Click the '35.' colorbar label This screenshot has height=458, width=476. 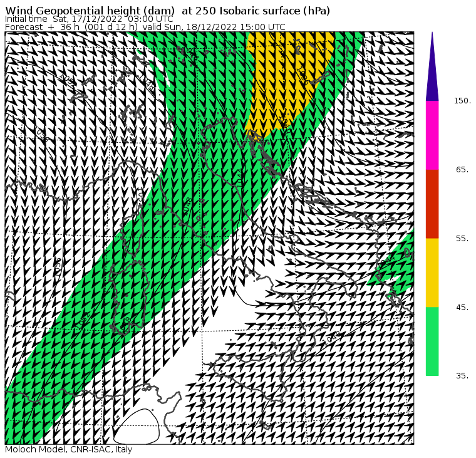point(463,376)
